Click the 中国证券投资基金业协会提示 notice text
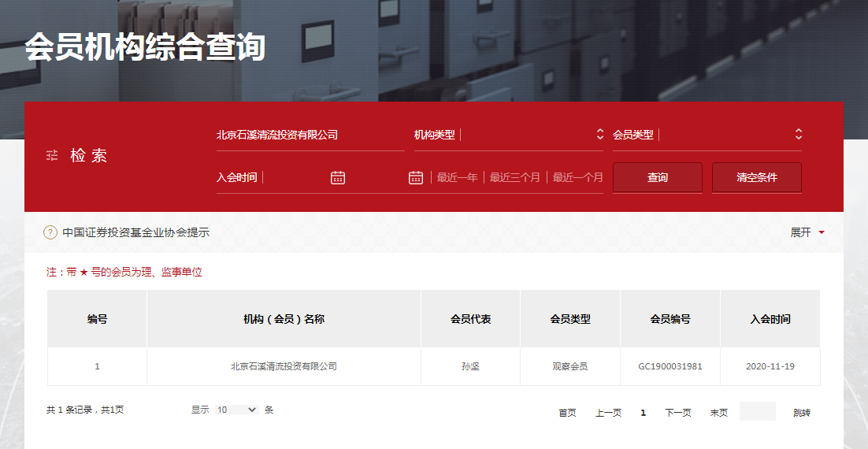The height and width of the screenshot is (449, 868). point(135,232)
